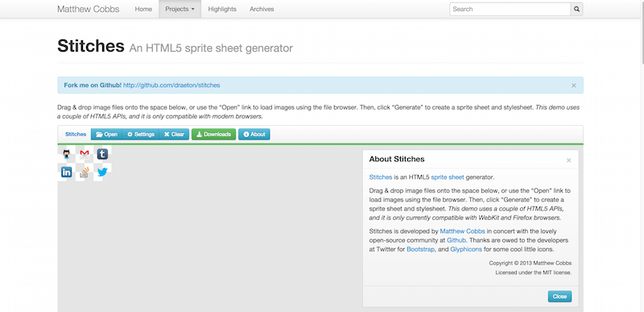Open the Highlights nav item
The width and height of the screenshot is (644, 312).
coord(222,9)
